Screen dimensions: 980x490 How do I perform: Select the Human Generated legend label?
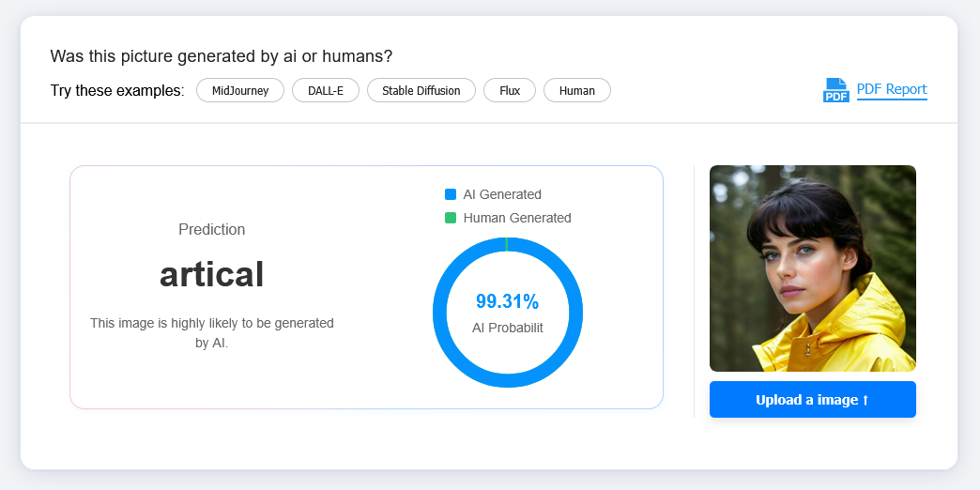click(516, 218)
